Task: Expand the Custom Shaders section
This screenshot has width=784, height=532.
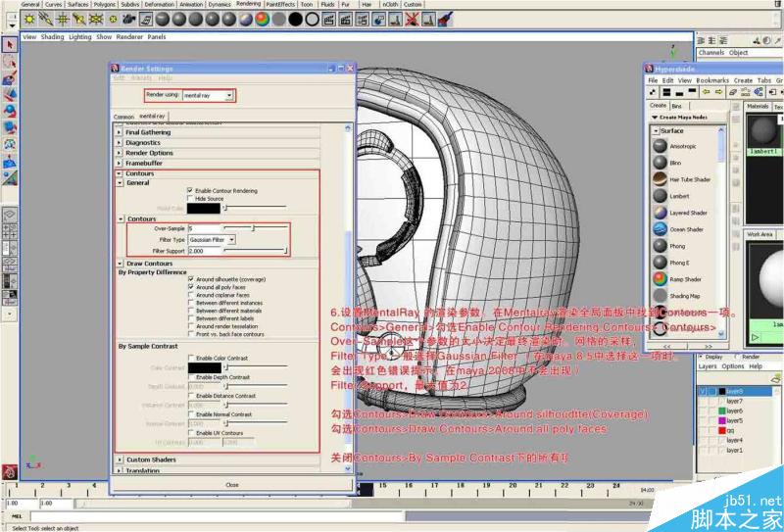Action: 150,459
